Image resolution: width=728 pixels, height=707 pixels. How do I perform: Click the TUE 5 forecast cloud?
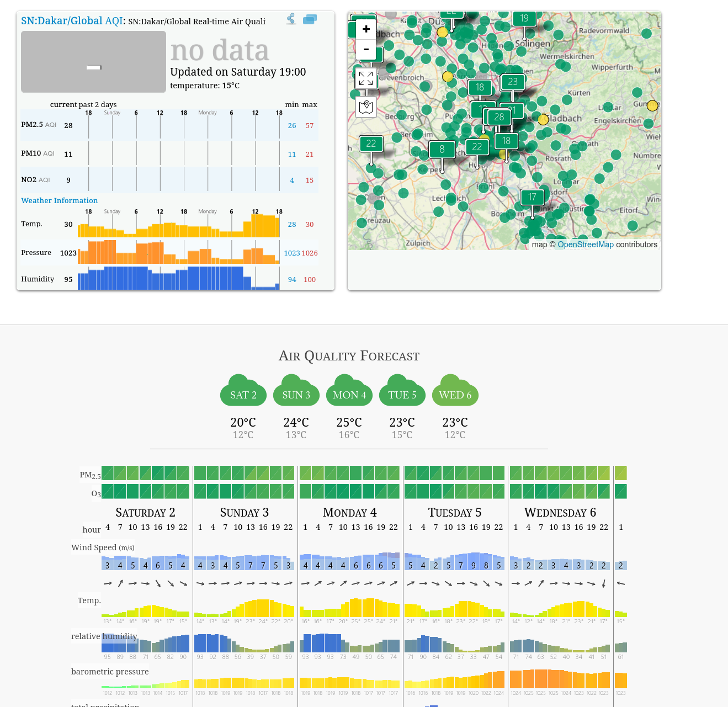click(402, 390)
